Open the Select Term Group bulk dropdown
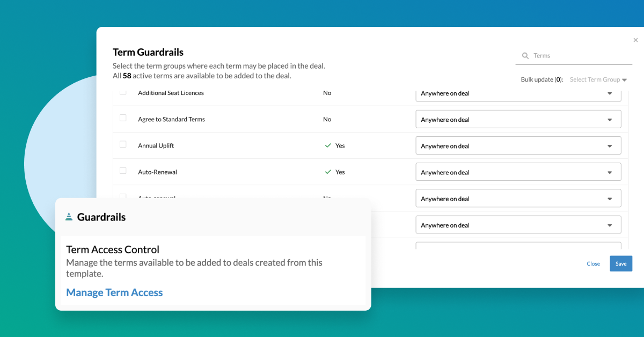Image resolution: width=644 pixels, height=337 pixels. (x=598, y=79)
